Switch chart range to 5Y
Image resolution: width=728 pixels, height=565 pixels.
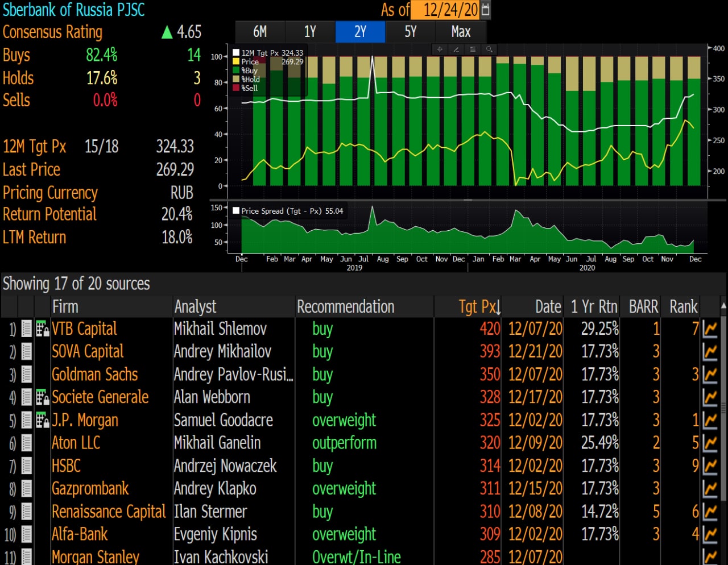click(x=411, y=32)
